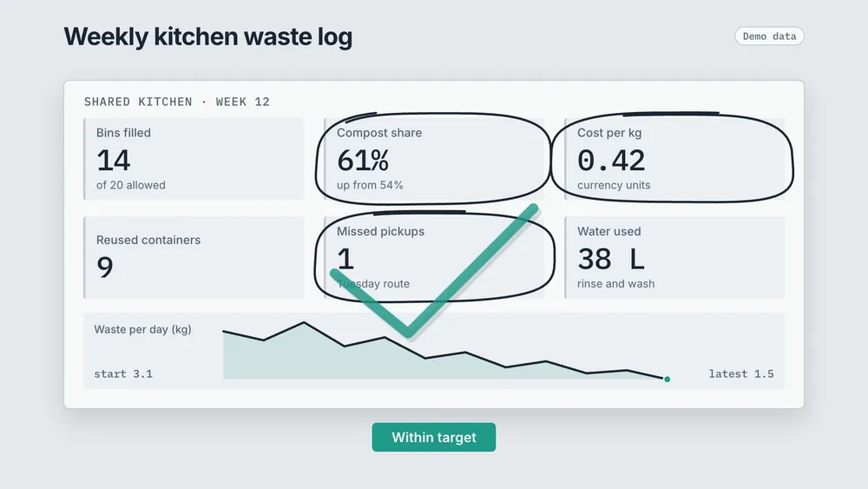Click the Waste per day (kg) label

[x=143, y=329]
